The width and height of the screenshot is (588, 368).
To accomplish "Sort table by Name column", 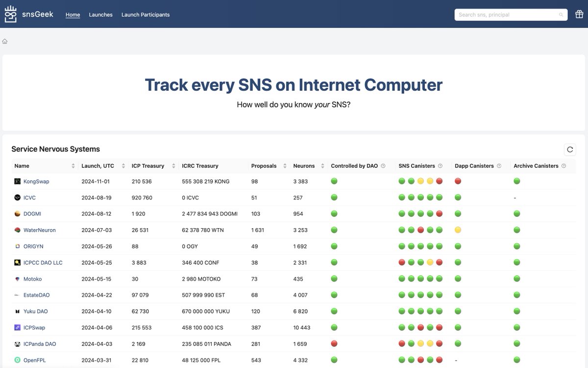I will click(73, 166).
